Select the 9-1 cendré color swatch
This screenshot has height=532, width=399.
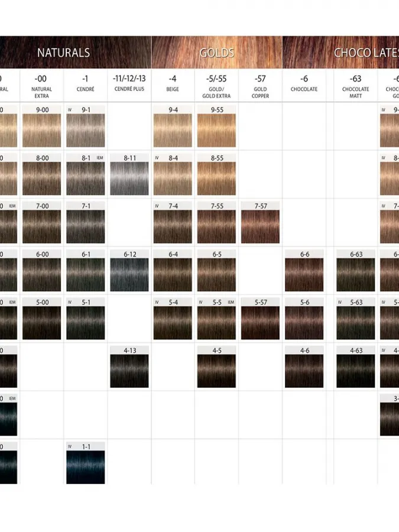pos(86,126)
